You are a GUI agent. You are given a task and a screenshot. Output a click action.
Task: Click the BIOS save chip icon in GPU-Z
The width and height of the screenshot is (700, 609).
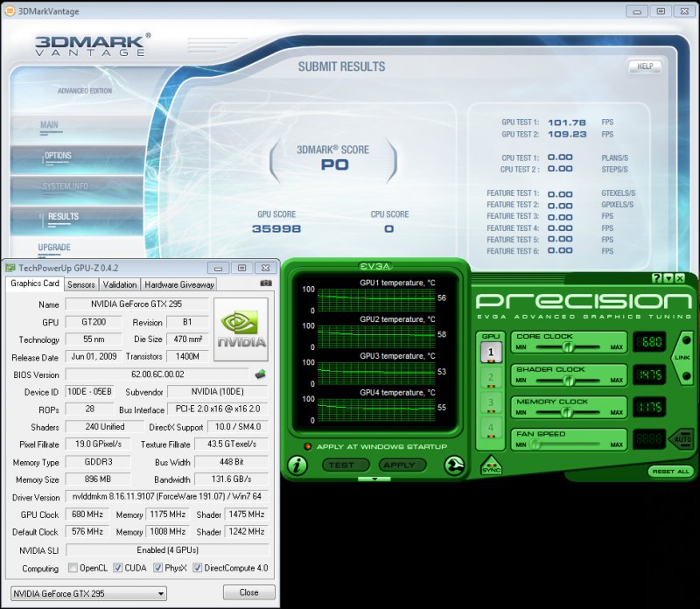pyautogui.click(x=260, y=374)
